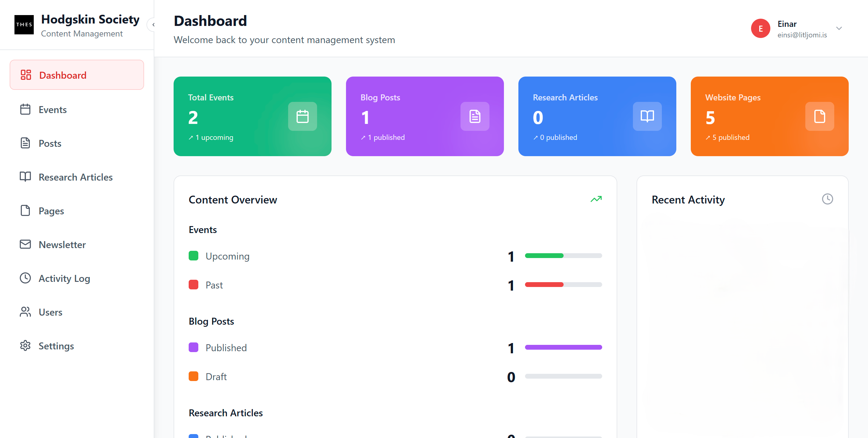Click the Newsletter envelope icon
868x438 pixels.
pyautogui.click(x=25, y=244)
